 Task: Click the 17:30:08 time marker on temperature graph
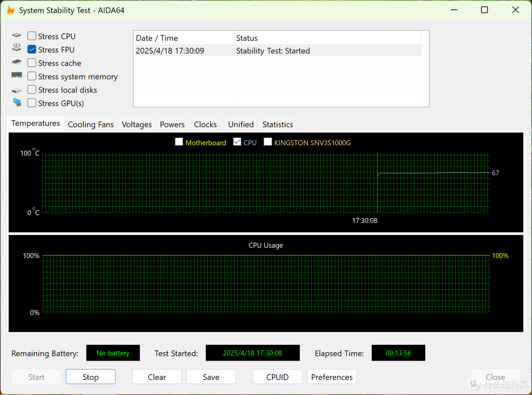pyautogui.click(x=365, y=221)
